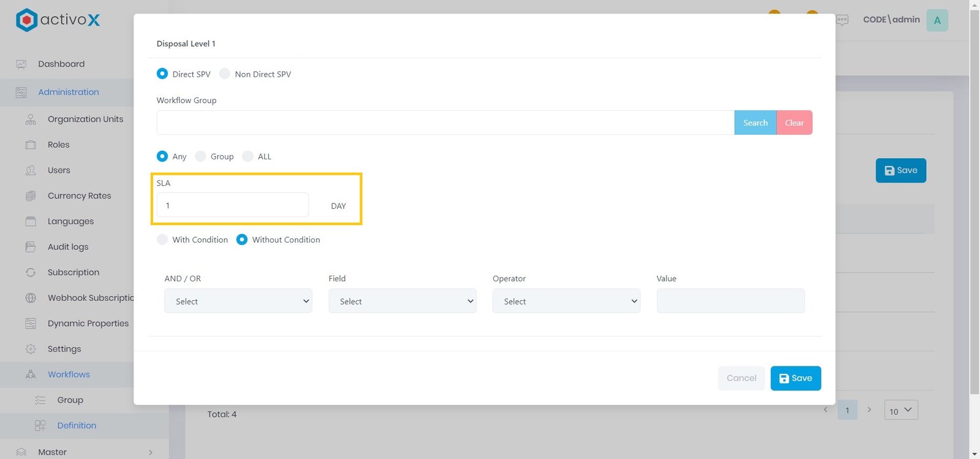Choose the ALL radio option

[247, 156]
